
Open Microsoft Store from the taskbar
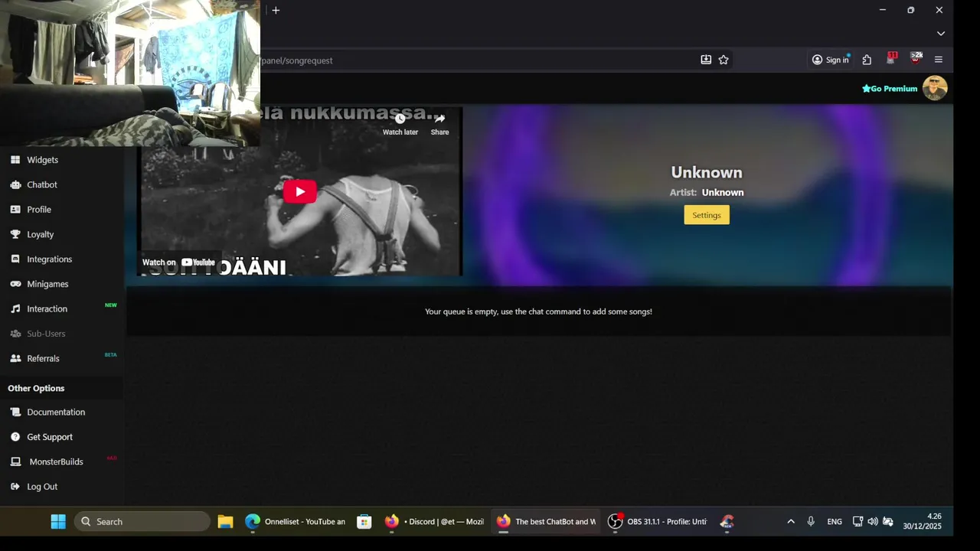[x=364, y=522]
